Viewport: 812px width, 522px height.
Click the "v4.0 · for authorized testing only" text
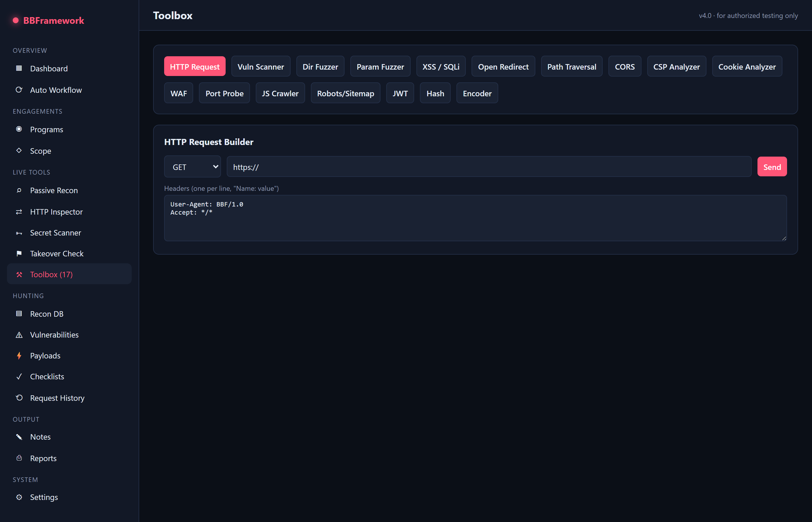[748, 16]
